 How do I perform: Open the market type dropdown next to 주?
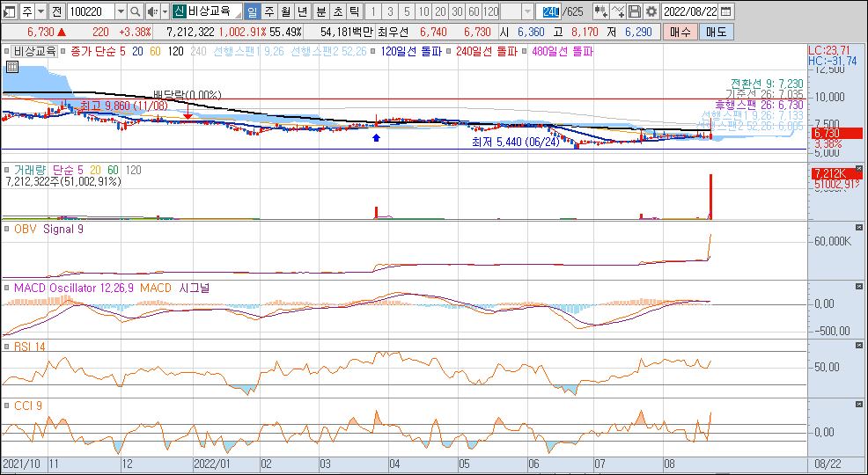point(41,11)
